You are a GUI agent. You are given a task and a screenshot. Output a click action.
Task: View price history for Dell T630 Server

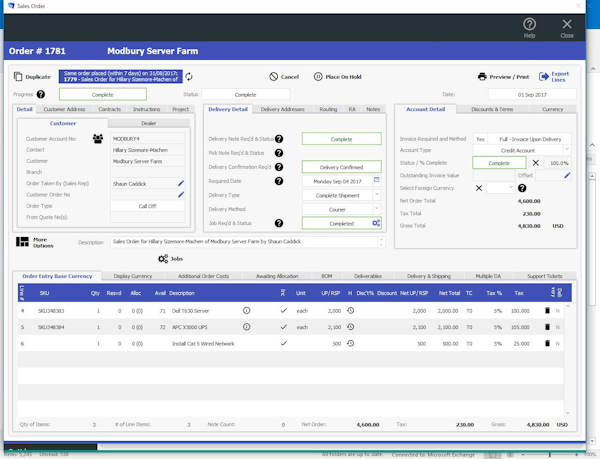tap(351, 311)
